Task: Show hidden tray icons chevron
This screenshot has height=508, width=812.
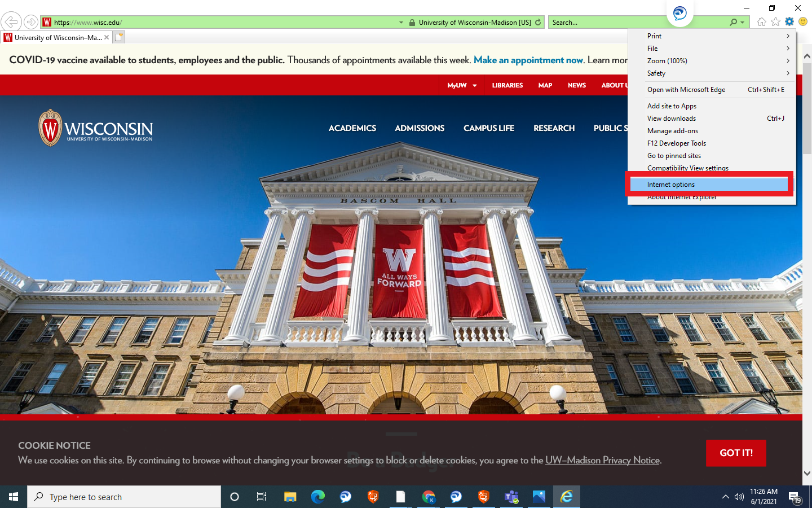Action: point(725,497)
